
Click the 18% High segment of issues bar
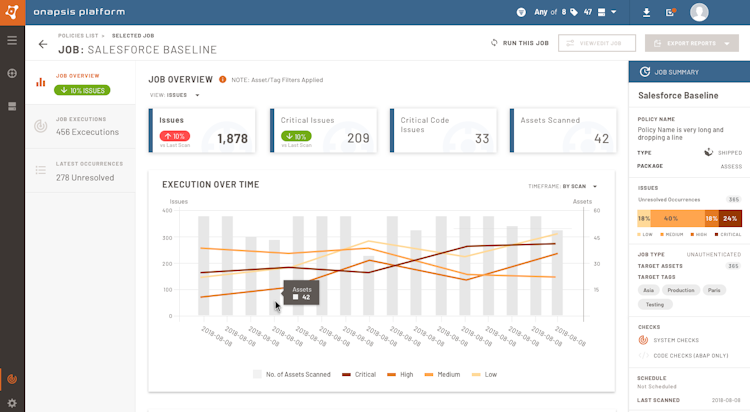[x=711, y=218]
